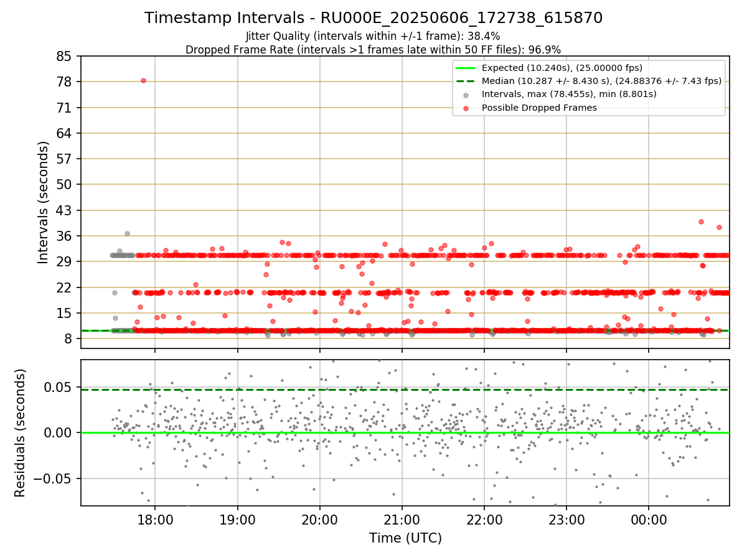The width and height of the screenshot is (747, 560).
Task: Click the 0.00 residuals tick label
Action: pyautogui.click(x=57, y=432)
